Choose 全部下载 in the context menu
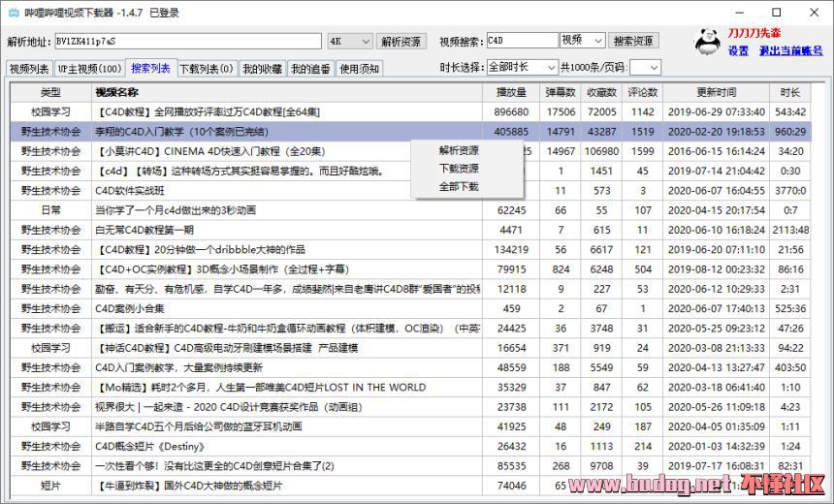Viewport: 834px width, 504px height. coord(459,187)
